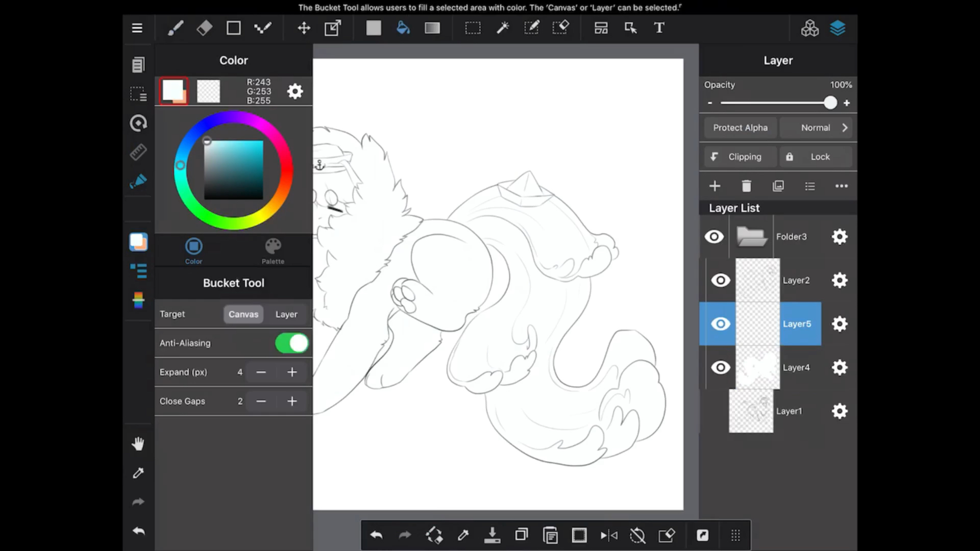The image size is (980, 551).
Task: Open the tool settings list sidebar icon
Action: coord(138,271)
